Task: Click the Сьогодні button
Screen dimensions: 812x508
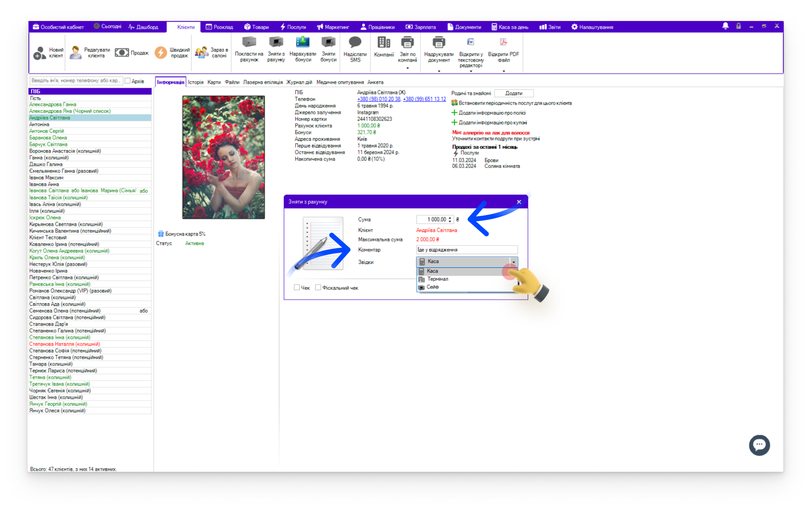Action: (x=107, y=26)
